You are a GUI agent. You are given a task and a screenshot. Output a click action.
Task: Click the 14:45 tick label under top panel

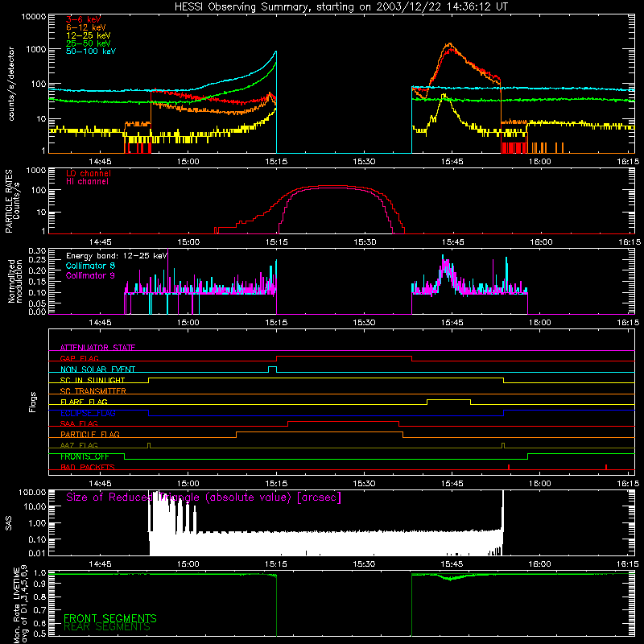coord(100,162)
